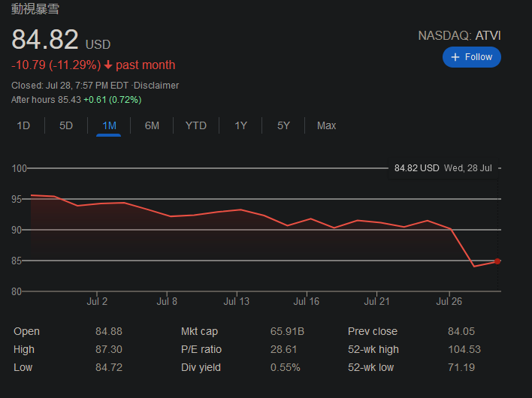Viewport: 532px width, 398px height.
Task: View the 5Y price chart
Action: 283,125
